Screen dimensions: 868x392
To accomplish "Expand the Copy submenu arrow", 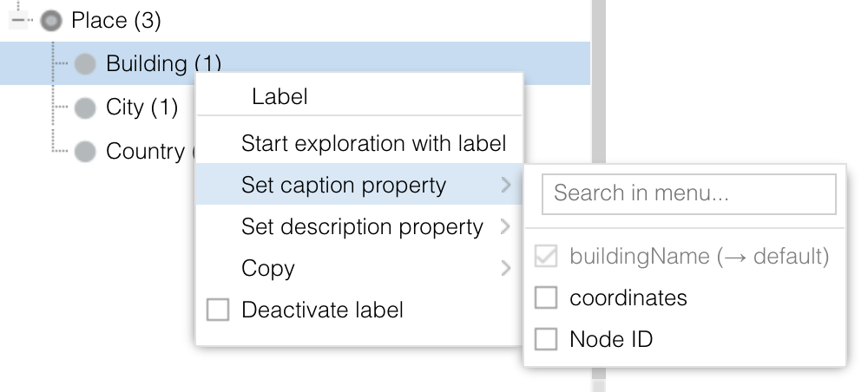I will [x=505, y=269].
